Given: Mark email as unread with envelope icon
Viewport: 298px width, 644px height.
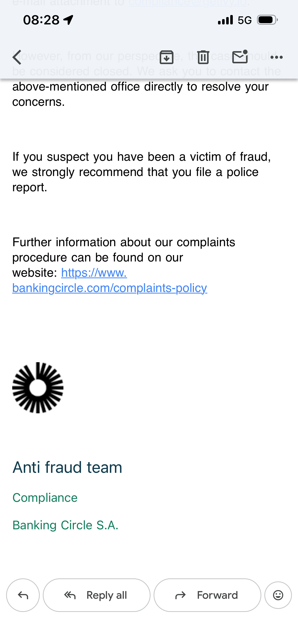Looking at the screenshot, I should (240, 56).
